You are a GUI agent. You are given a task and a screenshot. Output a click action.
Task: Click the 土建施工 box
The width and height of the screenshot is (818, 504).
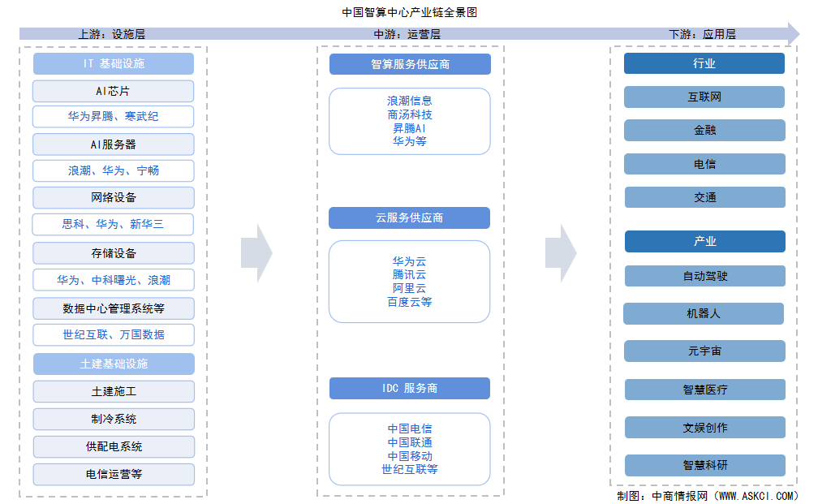(114, 391)
